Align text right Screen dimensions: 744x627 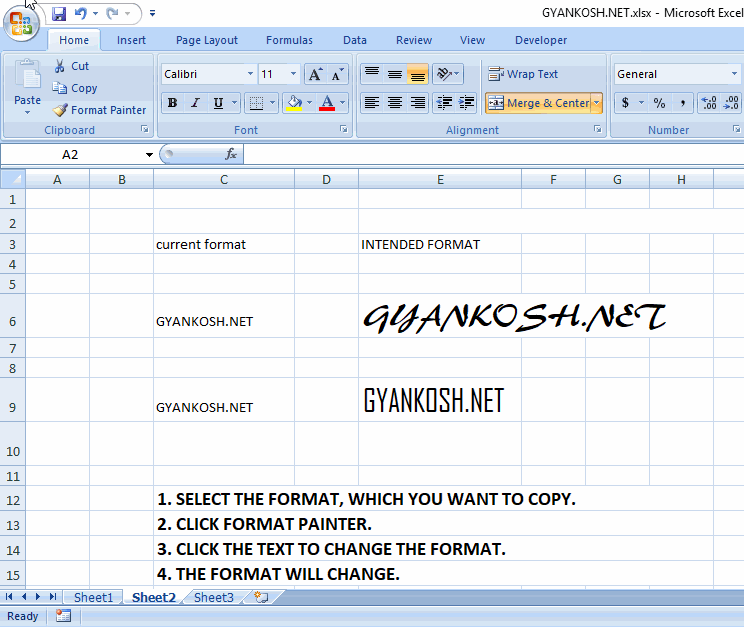pyautogui.click(x=418, y=103)
